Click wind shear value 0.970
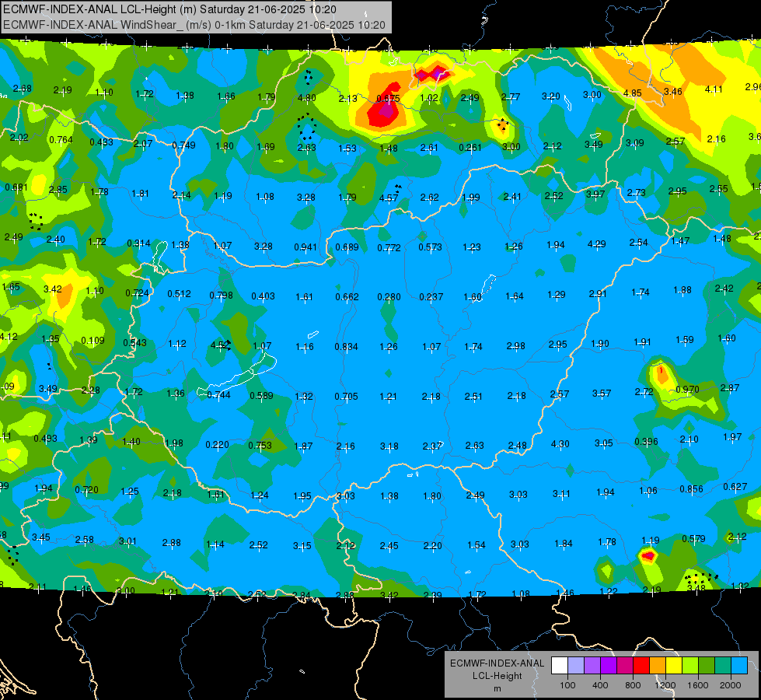This screenshot has height=700, width=761. pos(687,390)
